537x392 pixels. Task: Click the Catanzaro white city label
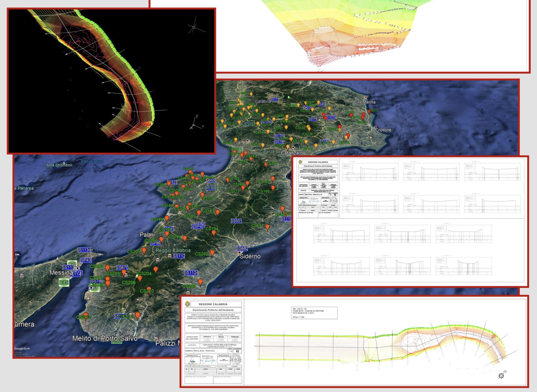(292, 153)
